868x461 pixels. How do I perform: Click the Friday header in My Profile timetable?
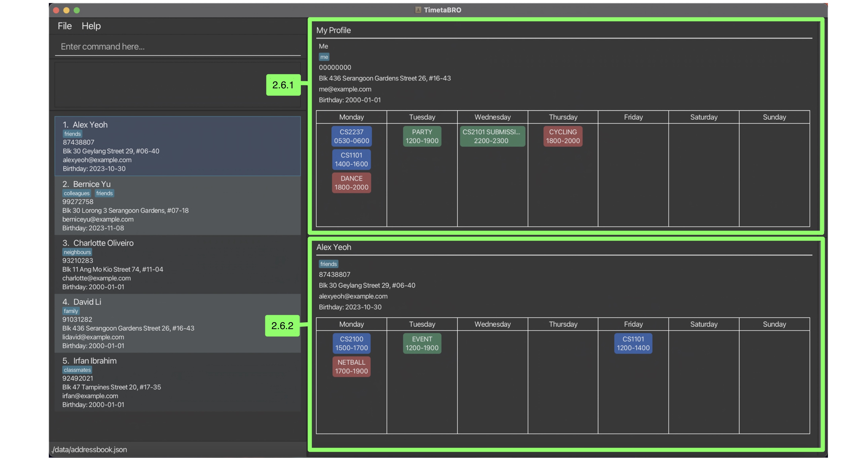(633, 117)
